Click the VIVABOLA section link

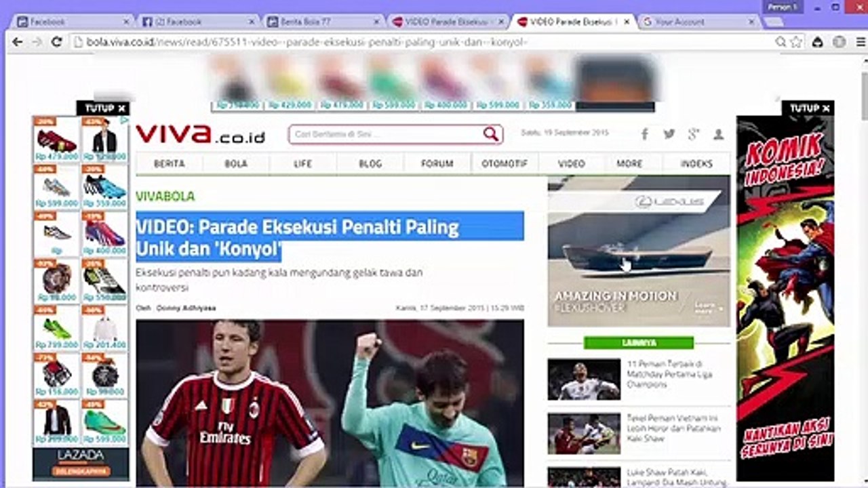[x=165, y=197]
